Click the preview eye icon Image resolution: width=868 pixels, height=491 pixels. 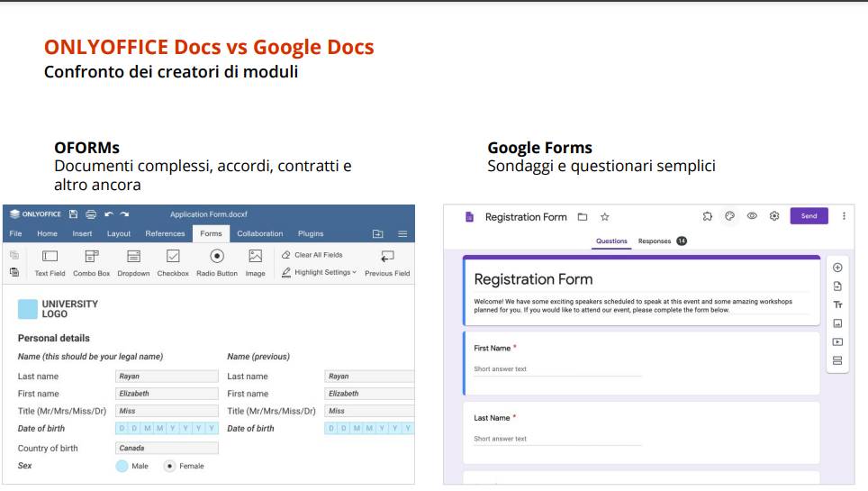[x=752, y=216]
